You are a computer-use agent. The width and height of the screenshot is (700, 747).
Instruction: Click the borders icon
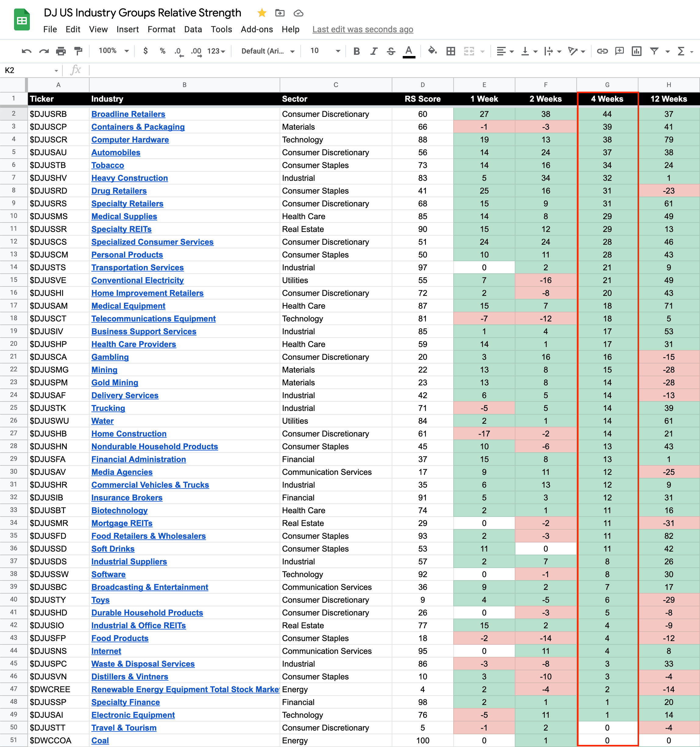coord(451,51)
